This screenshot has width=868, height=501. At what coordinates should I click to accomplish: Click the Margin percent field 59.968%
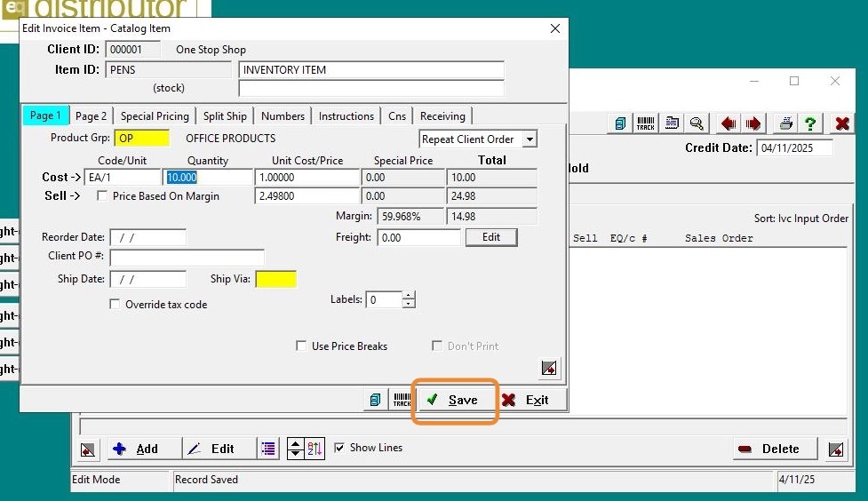coord(410,216)
